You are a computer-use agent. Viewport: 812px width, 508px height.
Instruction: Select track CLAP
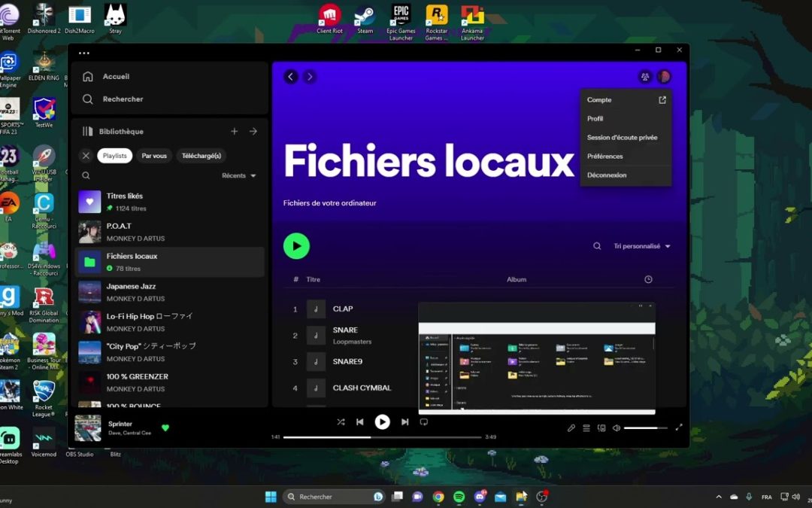pyautogui.click(x=342, y=309)
